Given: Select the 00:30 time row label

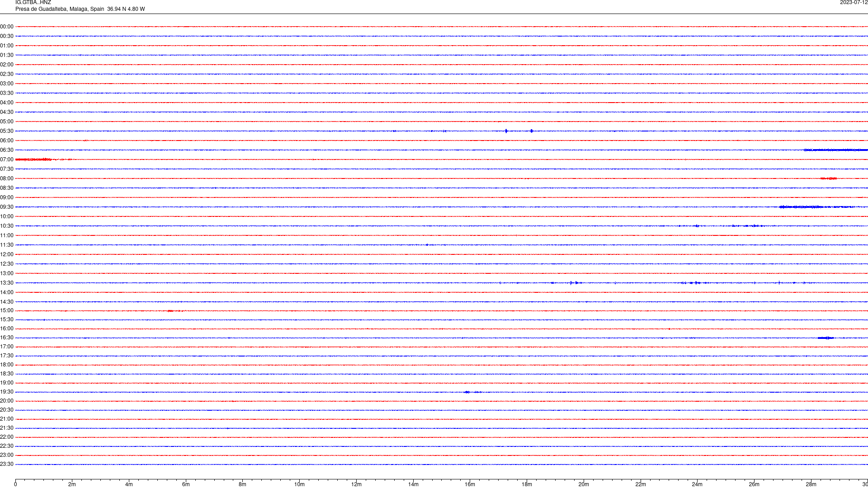Looking at the screenshot, I should coord(7,36).
